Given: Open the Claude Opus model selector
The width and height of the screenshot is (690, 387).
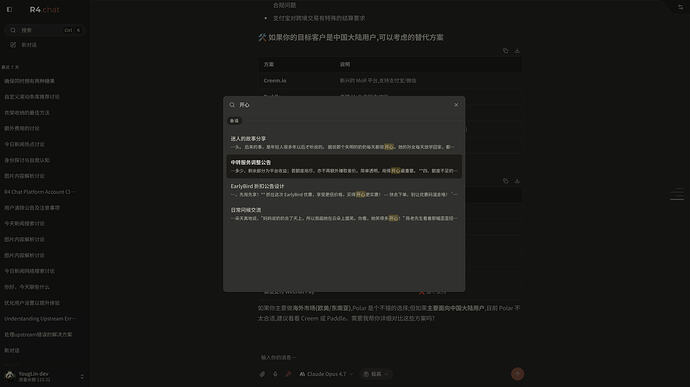Looking at the screenshot, I should [326, 374].
